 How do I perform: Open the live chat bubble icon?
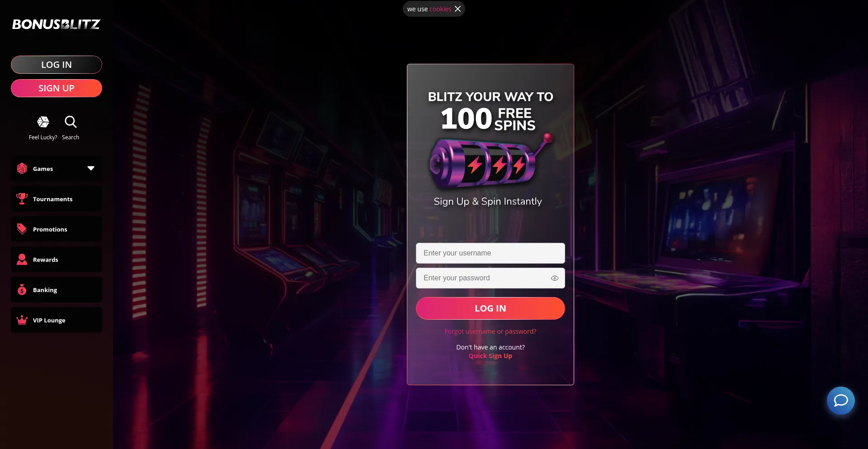[841, 401]
